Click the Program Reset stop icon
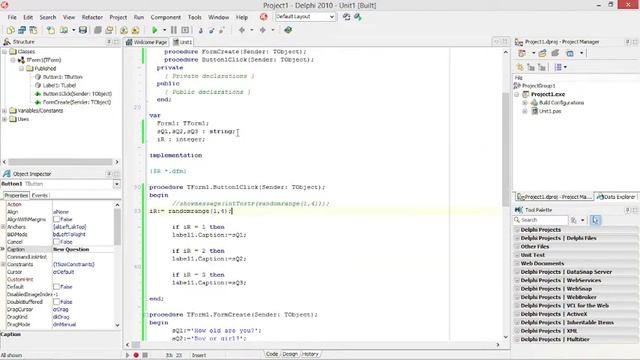The image size is (640, 360). [185, 30]
